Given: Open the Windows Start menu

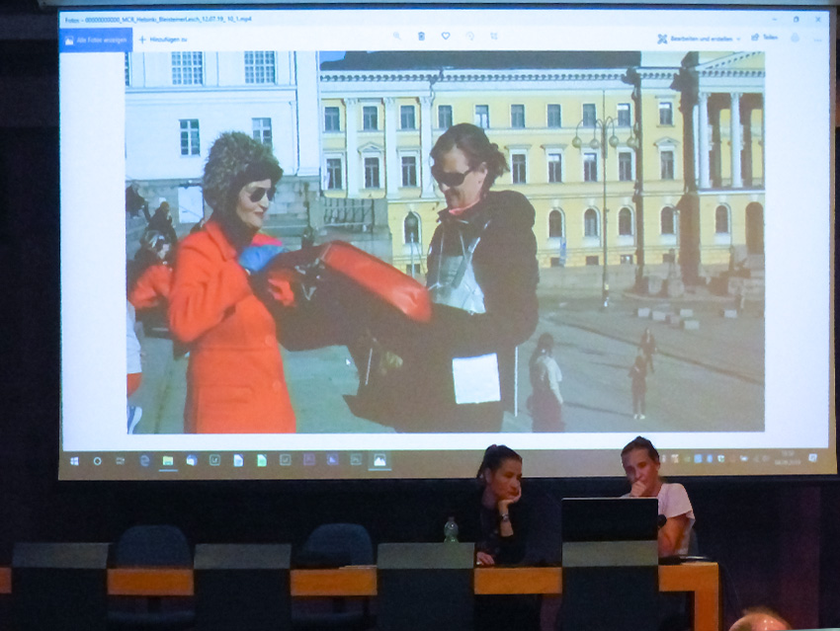Looking at the screenshot, I should (73, 460).
